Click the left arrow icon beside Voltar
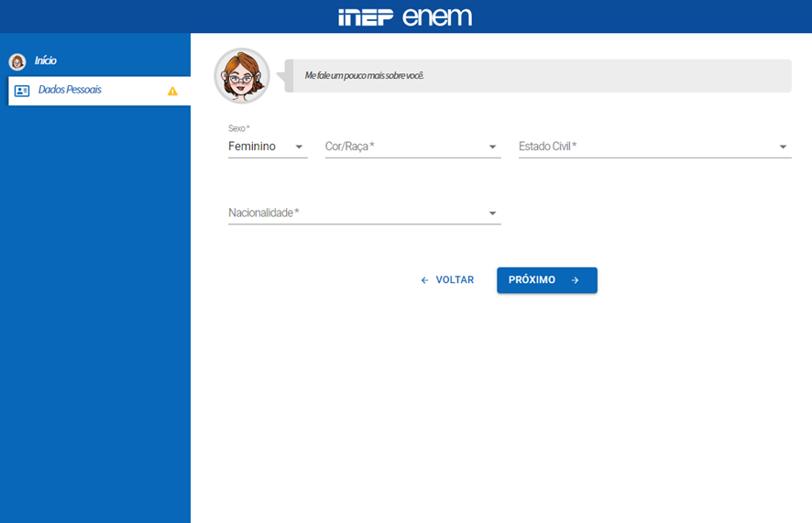The image size is (812, 523). tap(424, 280)
